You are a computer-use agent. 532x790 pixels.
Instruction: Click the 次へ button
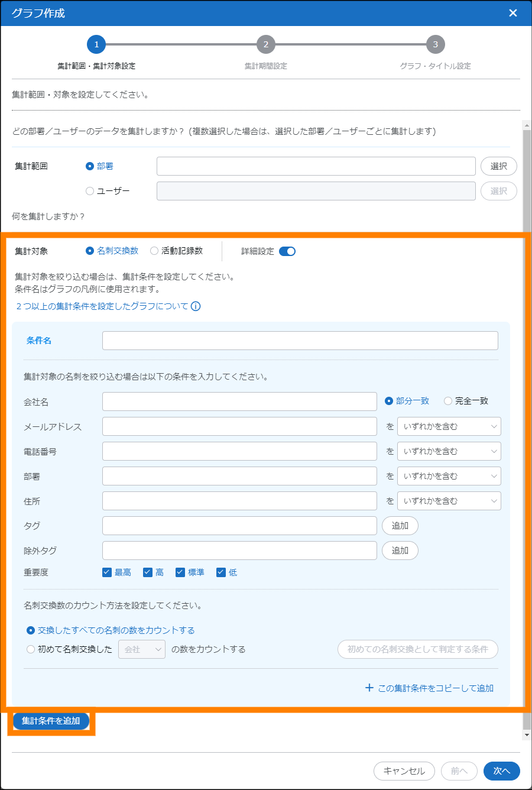[501, 770]
